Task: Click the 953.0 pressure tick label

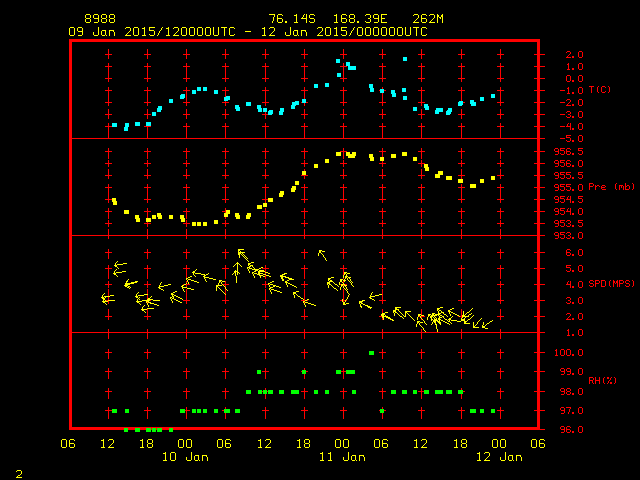Action: pyautogui.click(x=568, y=236)
